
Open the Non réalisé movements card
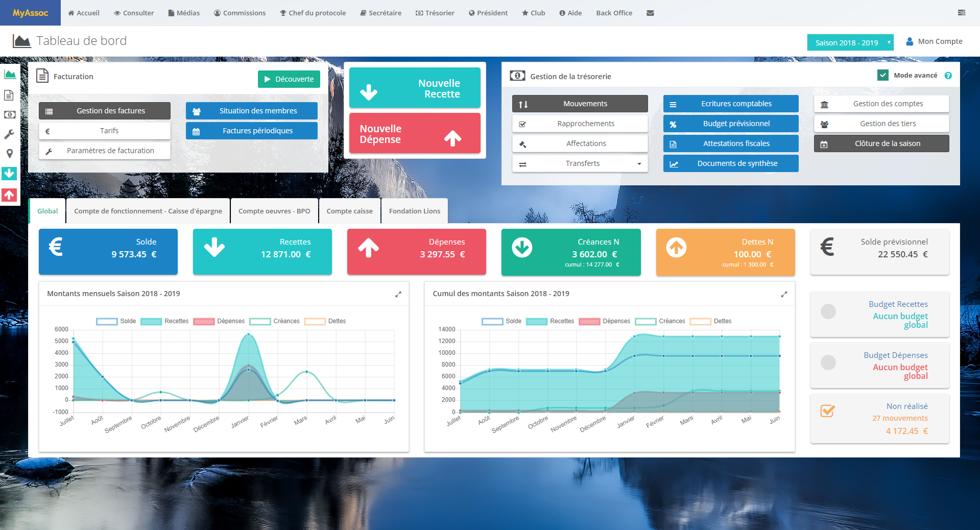coord(879,419)
